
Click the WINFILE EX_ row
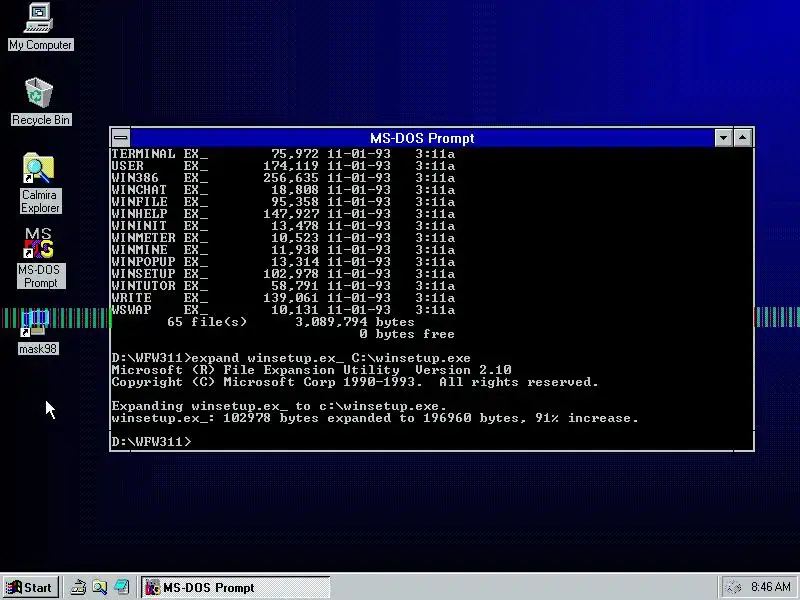click(283, 202)
